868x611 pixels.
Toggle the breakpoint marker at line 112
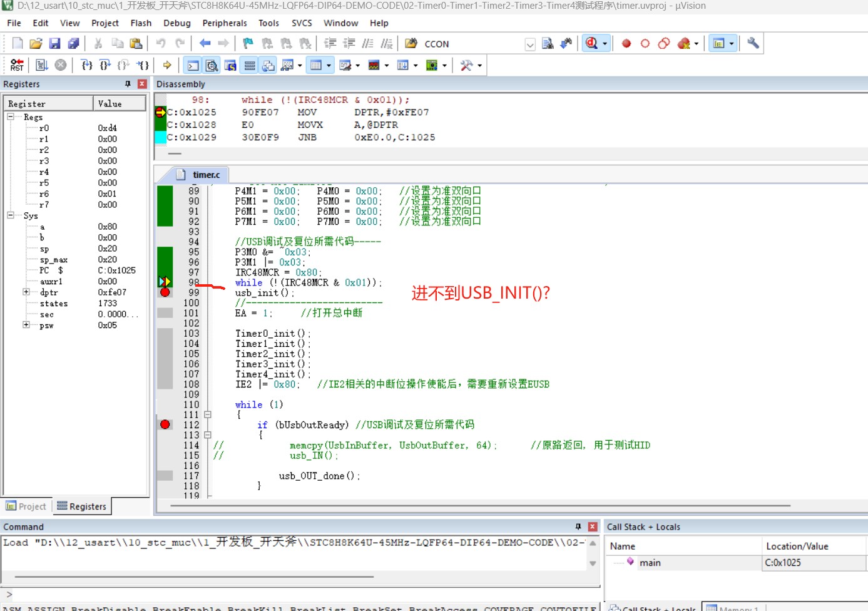(165, 424)
